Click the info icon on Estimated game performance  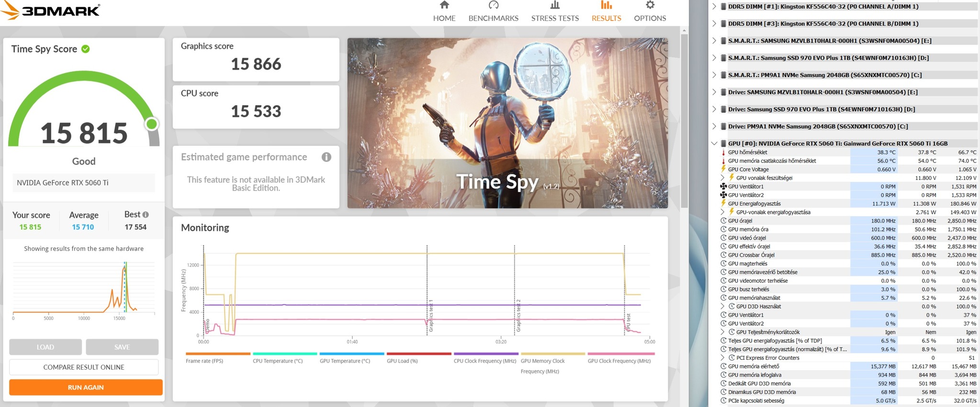click(327, 157)
